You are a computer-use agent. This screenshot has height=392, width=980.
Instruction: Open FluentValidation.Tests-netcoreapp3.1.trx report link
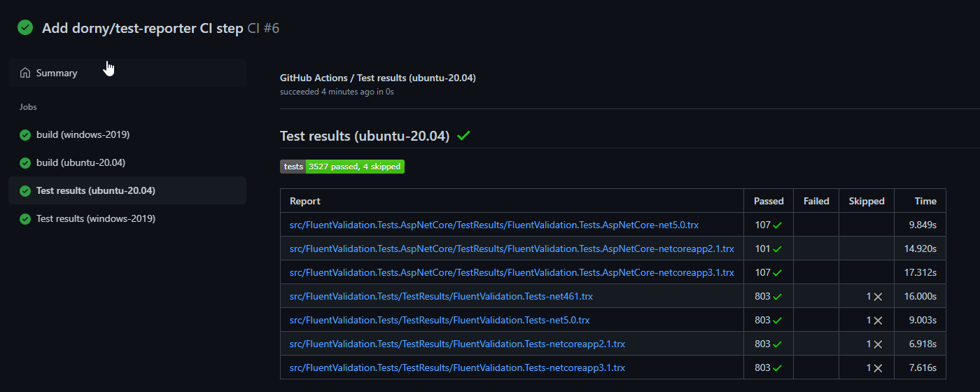(457, 367)
